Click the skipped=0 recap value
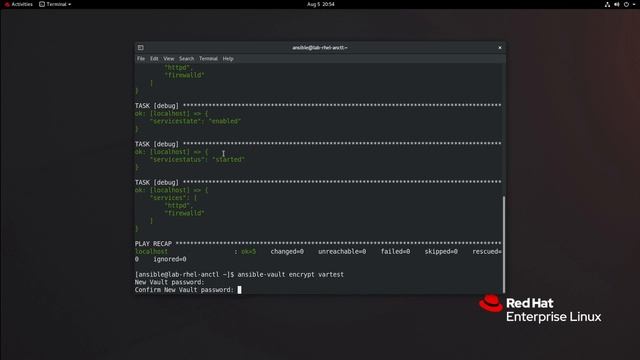The height and width of the screenshot is (360, 640). [x=441, y=251]
